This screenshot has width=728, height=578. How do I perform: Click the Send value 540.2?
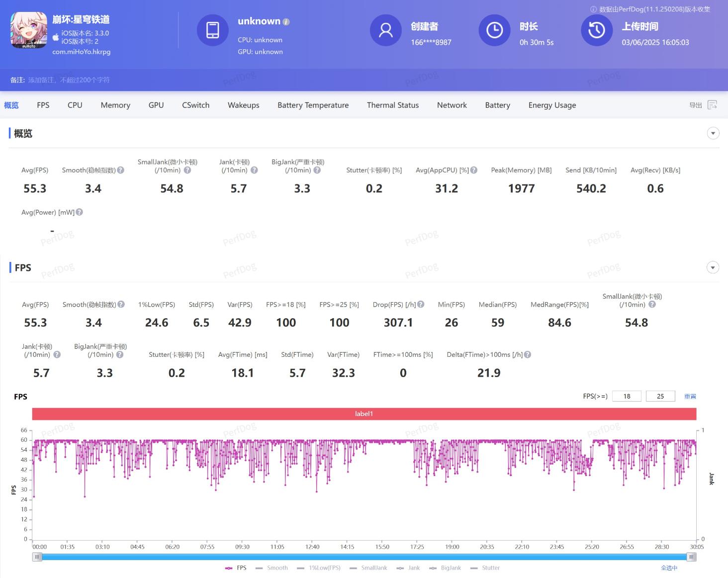coord(591,188)
